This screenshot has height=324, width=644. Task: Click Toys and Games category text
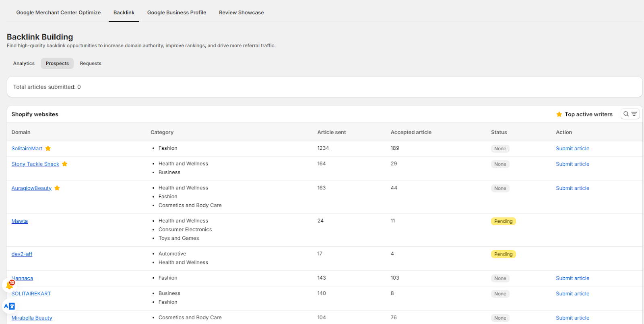(x=179, y=238)
